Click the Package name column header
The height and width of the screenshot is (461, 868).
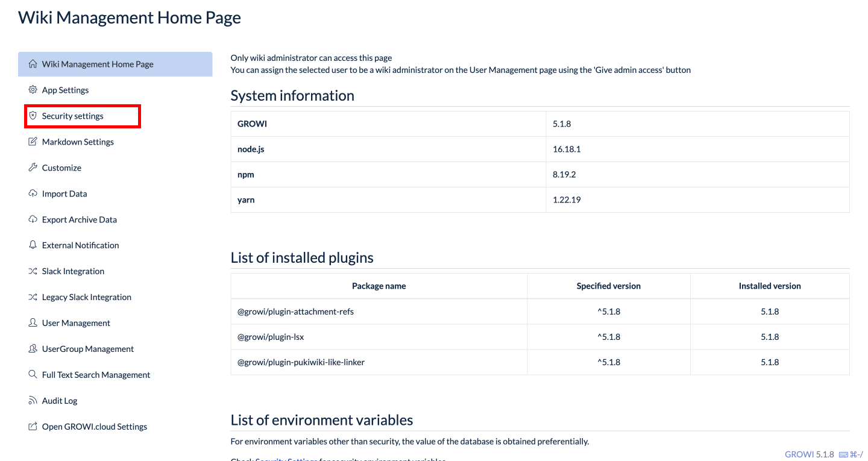coord(379,286)
